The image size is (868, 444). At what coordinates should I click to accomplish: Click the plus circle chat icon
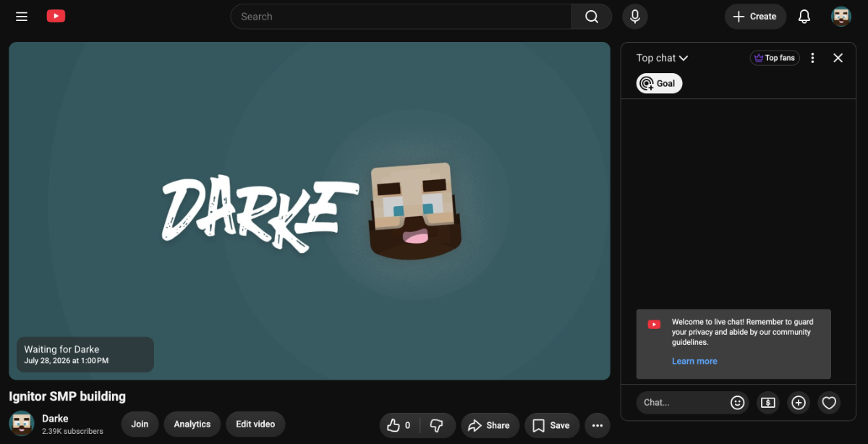pos(799,403)
